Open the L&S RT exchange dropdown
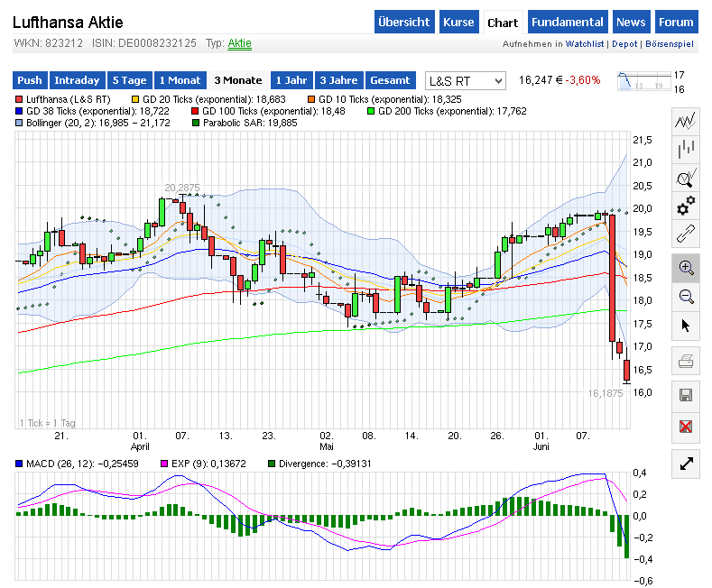Screen dimensions: 712x588 click(x=466, y=80)
